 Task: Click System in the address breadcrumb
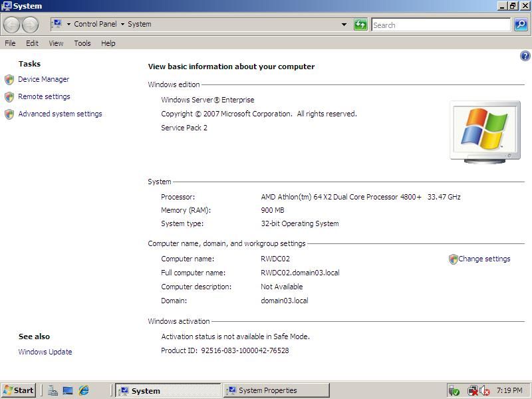click(x=140, y=24)
